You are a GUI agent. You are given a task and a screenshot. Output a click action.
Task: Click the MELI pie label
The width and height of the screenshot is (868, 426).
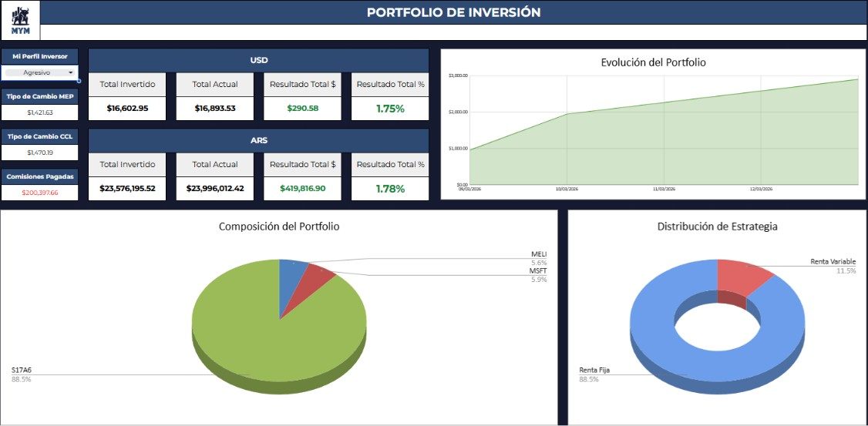[x=539, y=254]
